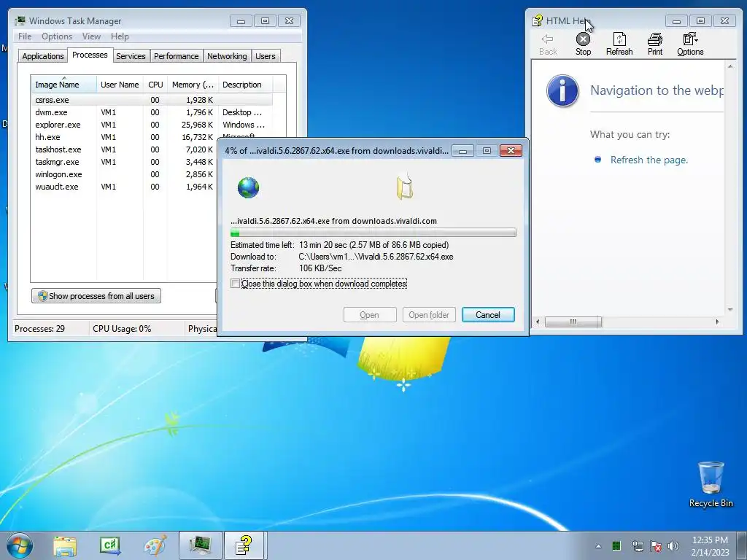Open the volume speaker tray icon
This screenshot has width=747, height=560.
click(673, 546)
